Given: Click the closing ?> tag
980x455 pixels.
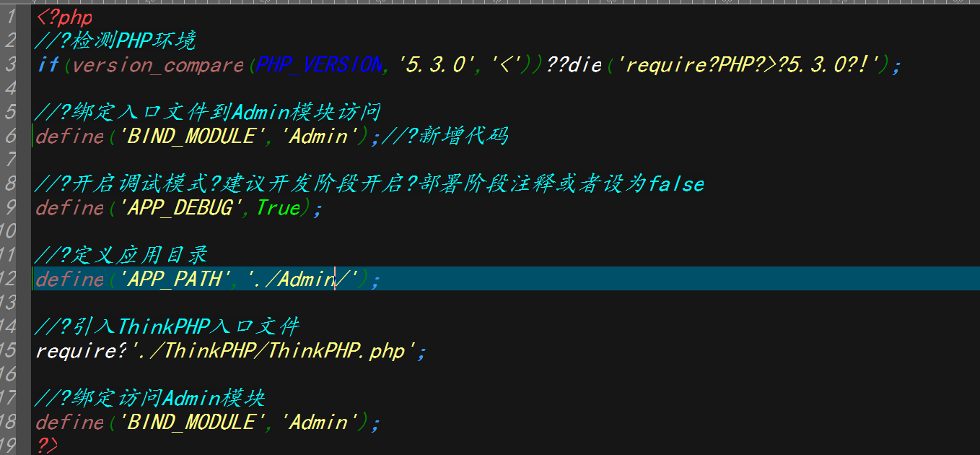Looking at the screenshot, I should coord(47,444).
